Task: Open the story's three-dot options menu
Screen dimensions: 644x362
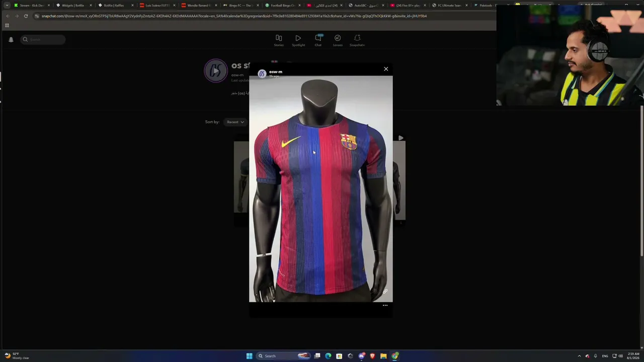Action: click(385, 305)
